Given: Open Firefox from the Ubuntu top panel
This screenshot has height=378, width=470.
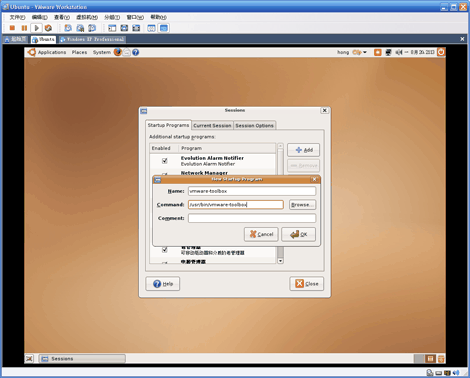Looking at the screenshot, I should 118,52.
